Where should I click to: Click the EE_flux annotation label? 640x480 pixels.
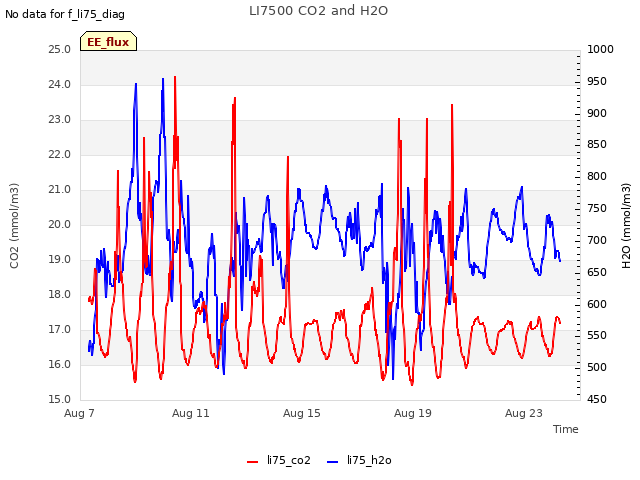click(108, 42)
